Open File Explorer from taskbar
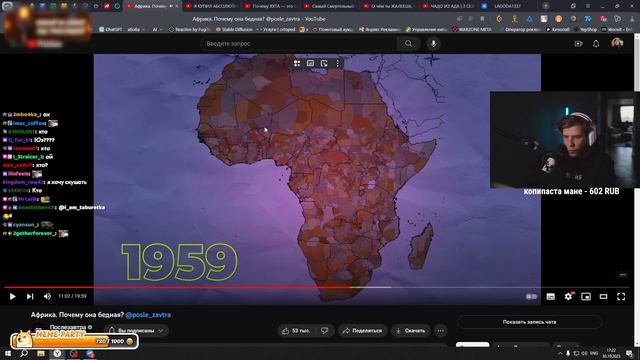Screen dimensions: 640x360 point(41,353)
